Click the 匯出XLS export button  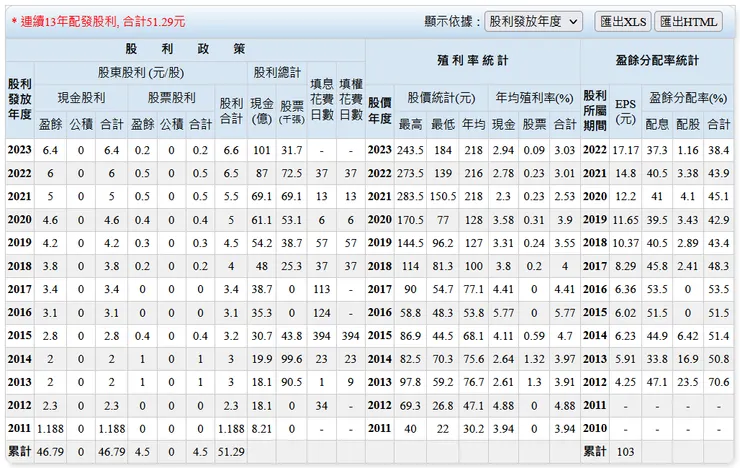623,22
